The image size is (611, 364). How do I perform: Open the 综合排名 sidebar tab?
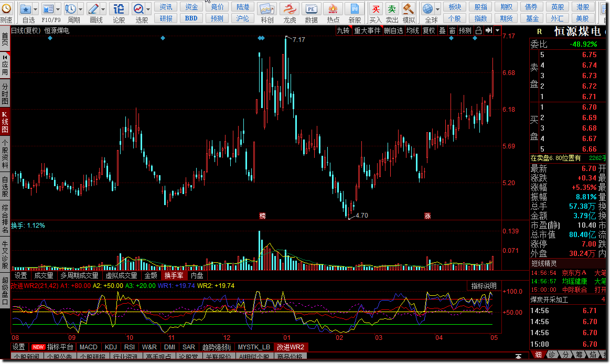coord(5,218)
